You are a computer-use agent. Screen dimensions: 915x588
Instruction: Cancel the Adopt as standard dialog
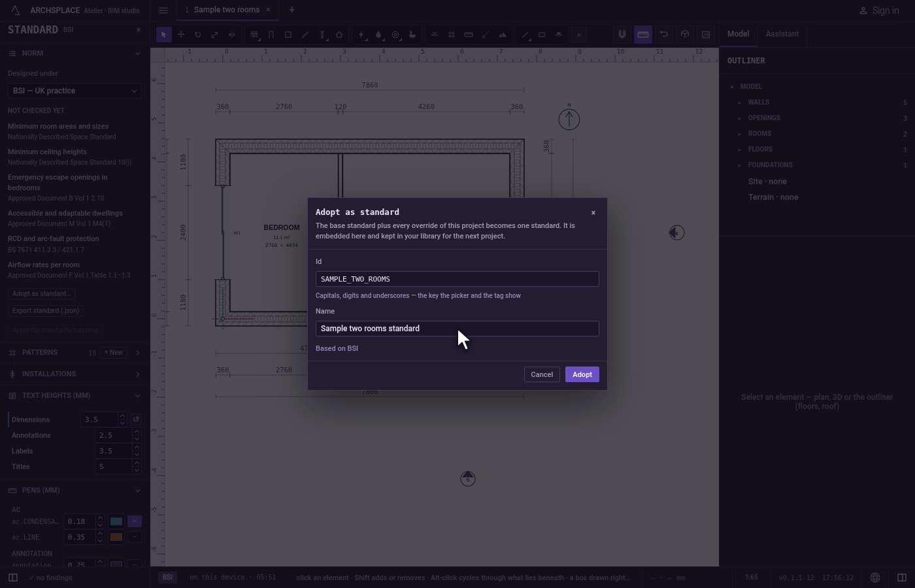click(x=542, y=374)
